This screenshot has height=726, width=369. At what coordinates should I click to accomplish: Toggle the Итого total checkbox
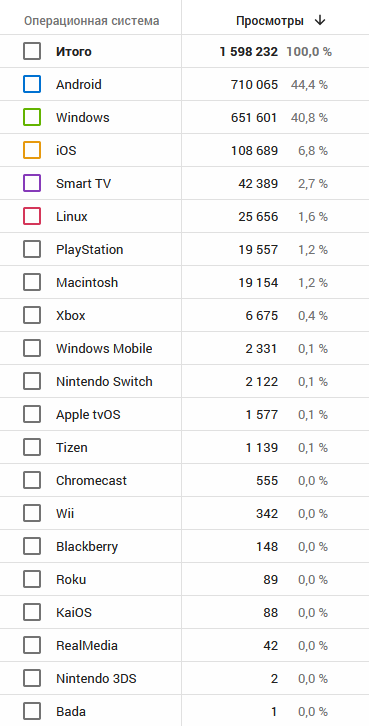(x=32, y=51)
